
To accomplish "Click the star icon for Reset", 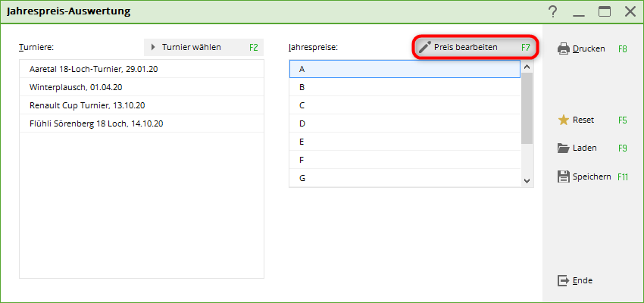I will point(564,120).
